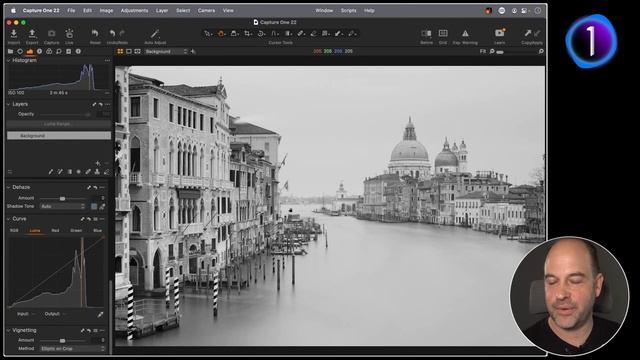Open Histogram panel options menu

coord(107,60)
